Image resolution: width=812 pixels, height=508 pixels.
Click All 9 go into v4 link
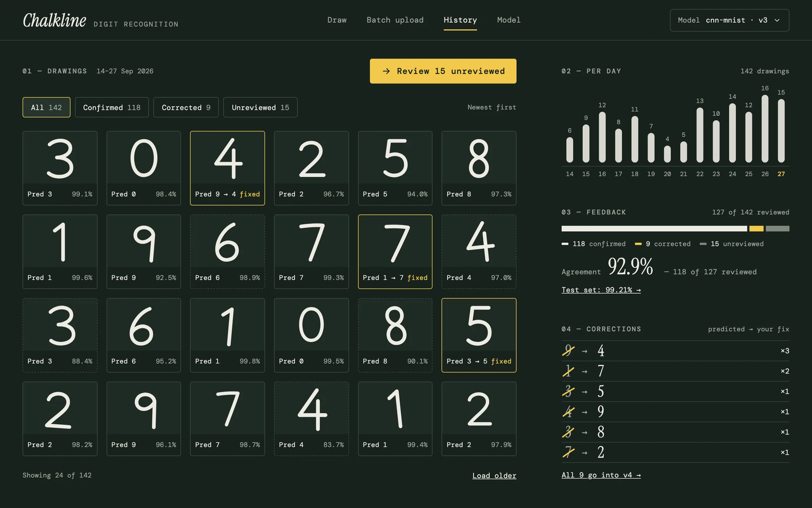[x=601, y=475]
